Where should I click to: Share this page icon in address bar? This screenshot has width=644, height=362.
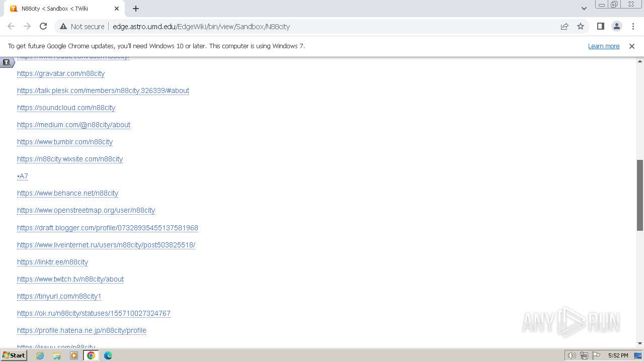click(565, 26)
